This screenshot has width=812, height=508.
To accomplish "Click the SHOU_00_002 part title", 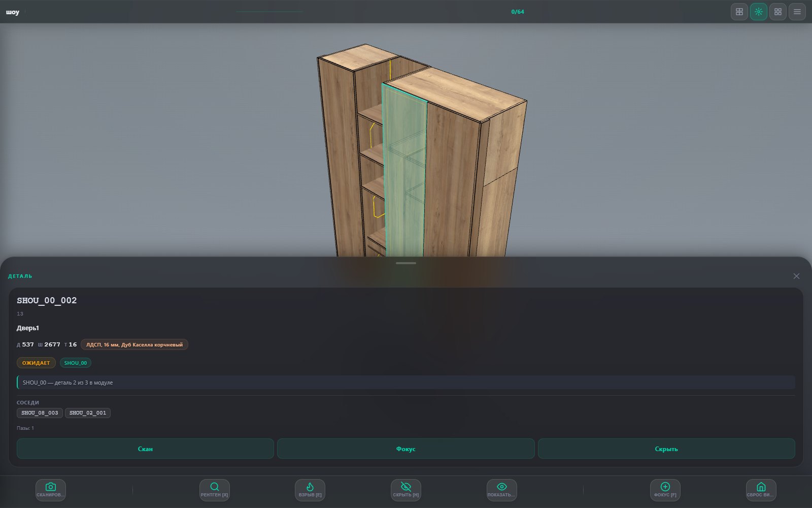I will point(47,300).
